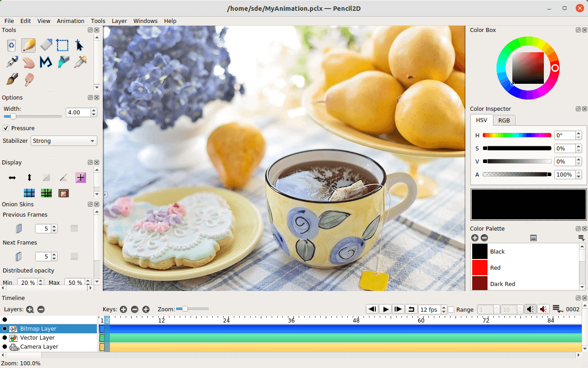Switch to the RGB tab
The image size is (588, 368).
coord(504,120)
